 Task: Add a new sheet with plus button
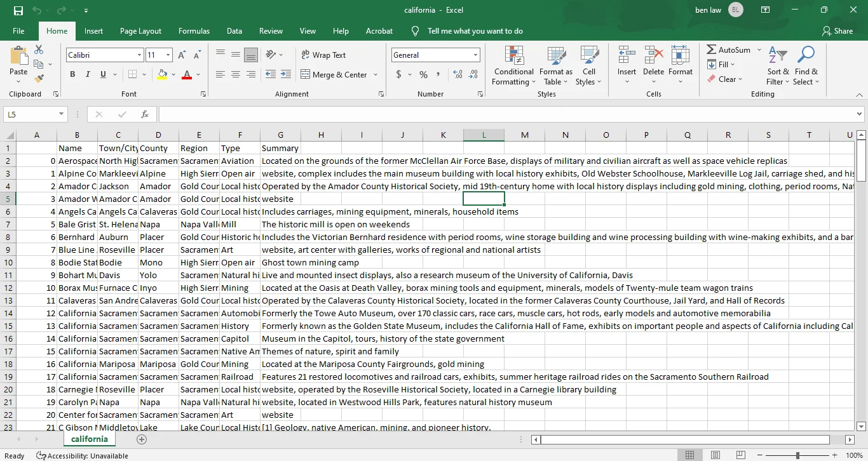pos(142,439)
